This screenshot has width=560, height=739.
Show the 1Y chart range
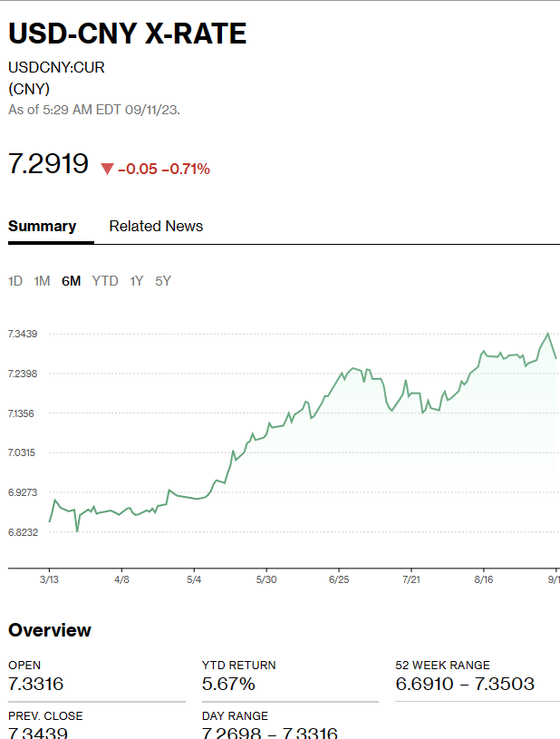click(136, 281)
